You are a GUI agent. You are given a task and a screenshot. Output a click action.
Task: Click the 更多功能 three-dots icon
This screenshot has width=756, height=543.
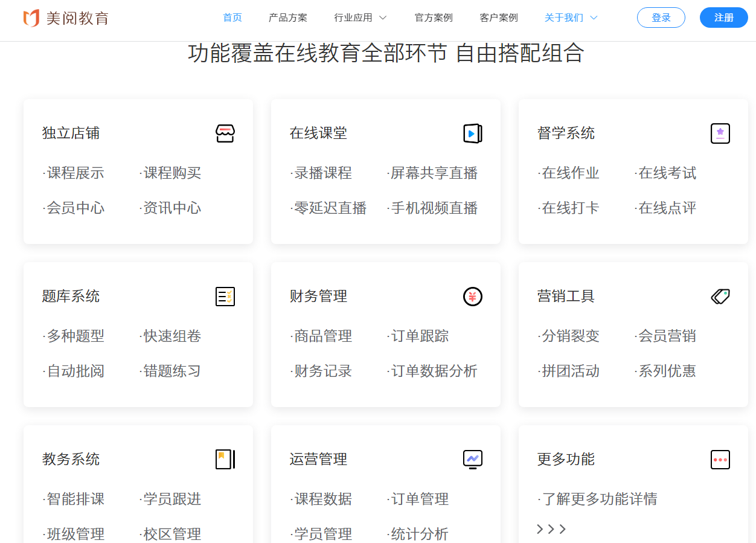(x=720, y=460)
